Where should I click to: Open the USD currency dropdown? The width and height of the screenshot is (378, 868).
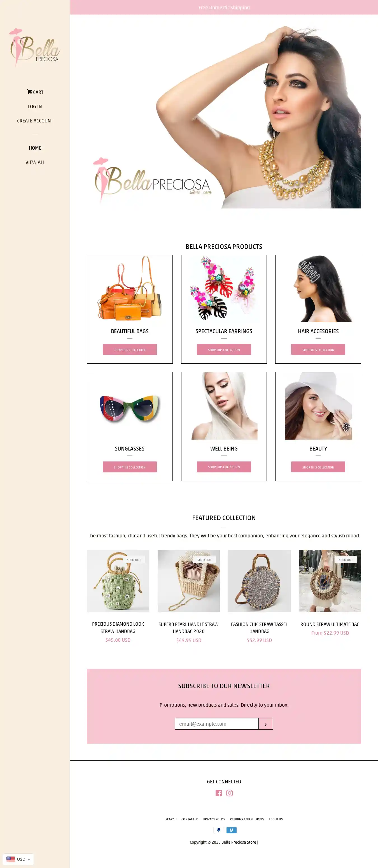coord(18,859)
